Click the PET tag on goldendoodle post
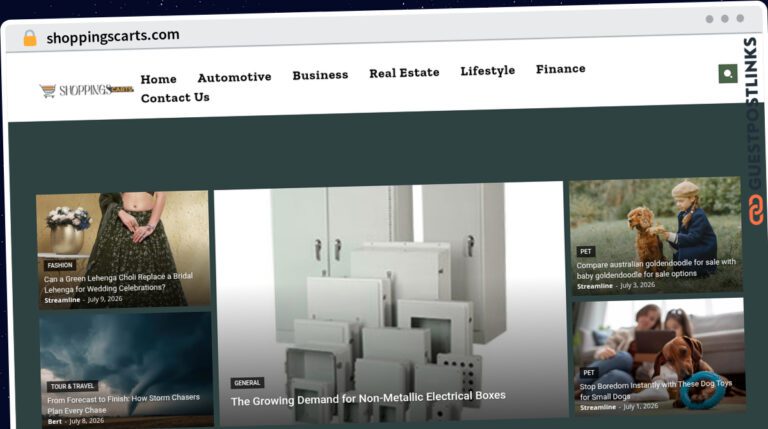This screenshot has width=768, height=429. pyautogui.click(x=586, y=251)
